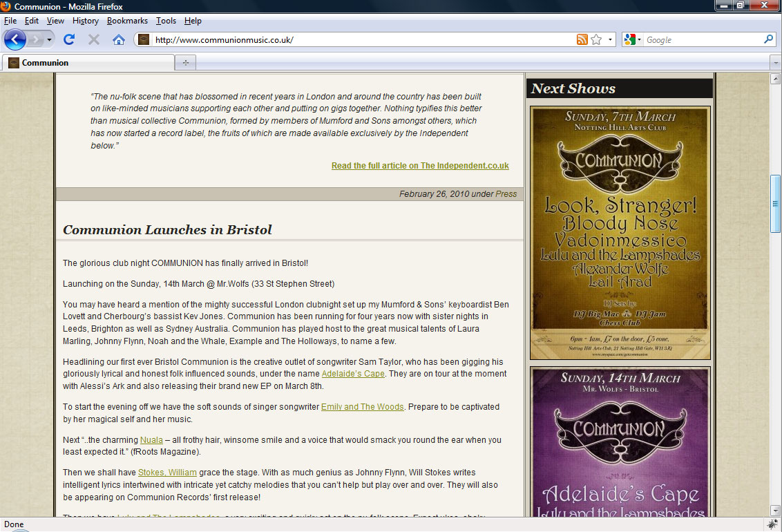Image resolution: width=782 pixels, height=532 pixels.
Task: Click the grayed-out Forward arrow button
Action: pos(35,39)
